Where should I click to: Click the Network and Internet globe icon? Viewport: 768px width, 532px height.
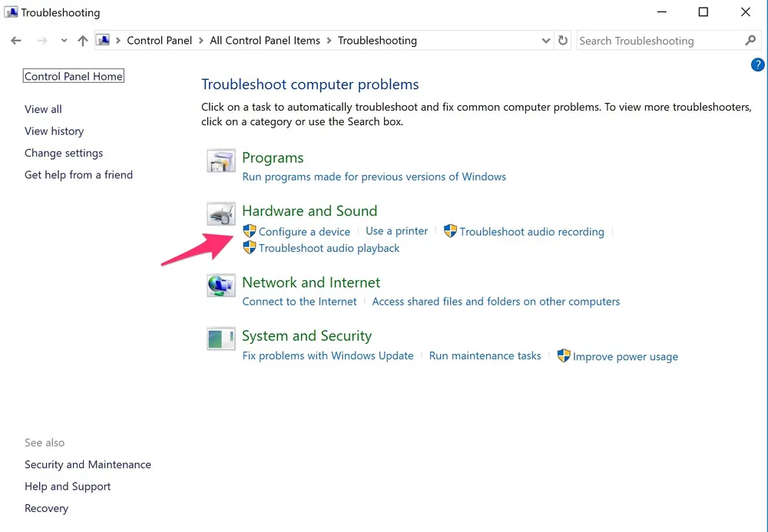point(221,286)
